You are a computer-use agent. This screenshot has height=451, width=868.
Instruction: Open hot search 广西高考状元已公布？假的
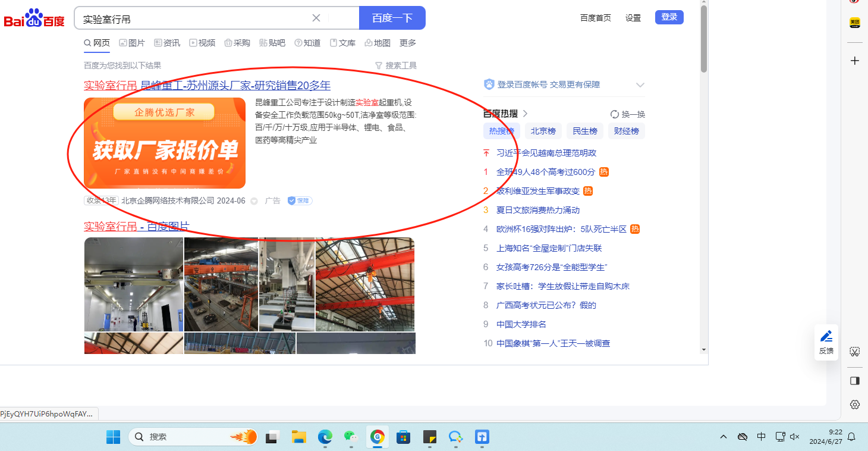(x=546, y=305)
